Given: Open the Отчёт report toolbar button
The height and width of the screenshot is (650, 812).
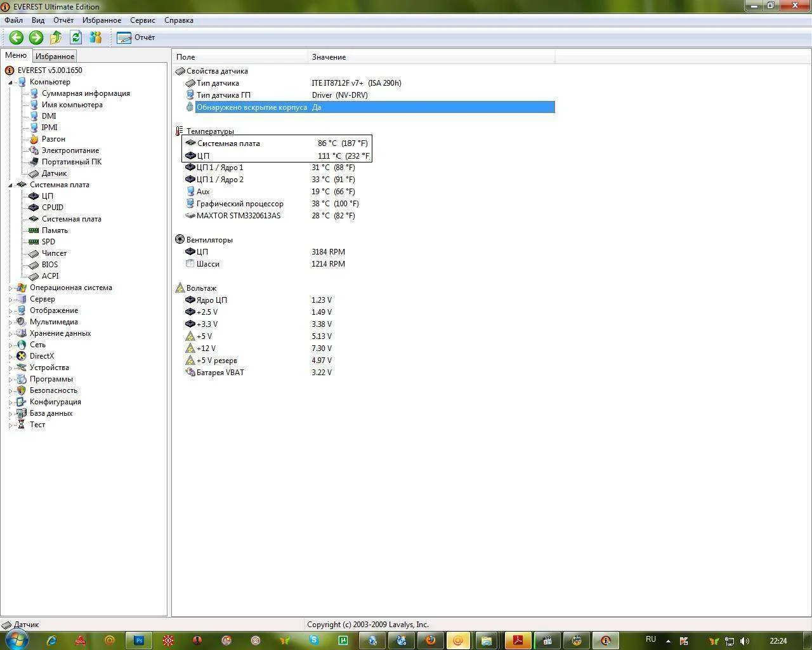Looking at the screenshot, I should (136, 37).
